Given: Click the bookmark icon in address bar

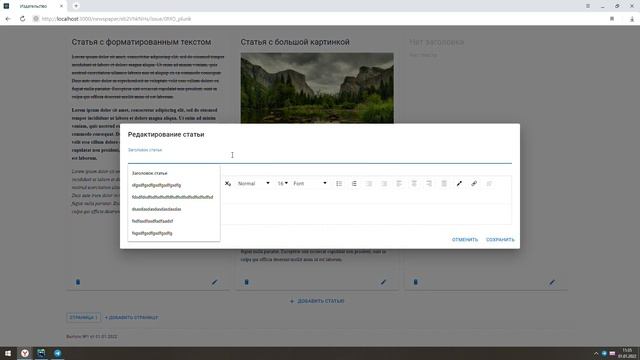Looking at the screenshot, I should [612, 19].
